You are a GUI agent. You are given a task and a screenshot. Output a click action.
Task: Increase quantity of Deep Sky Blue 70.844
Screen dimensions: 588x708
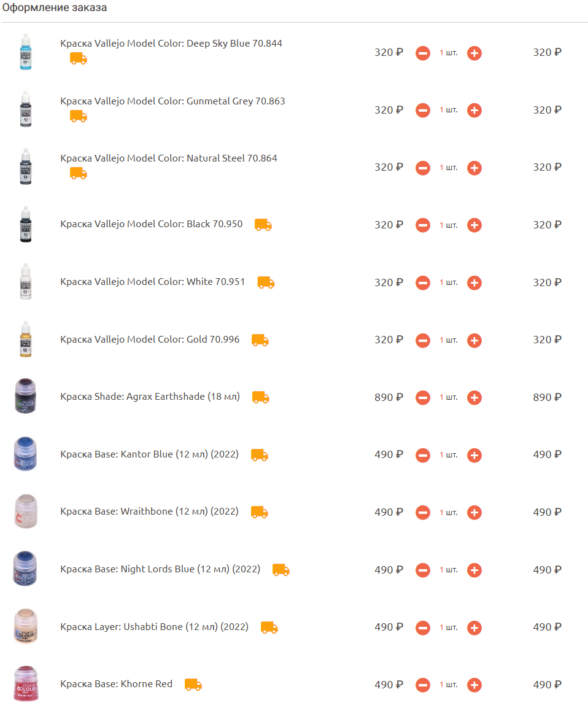click(x=474, y=53)
